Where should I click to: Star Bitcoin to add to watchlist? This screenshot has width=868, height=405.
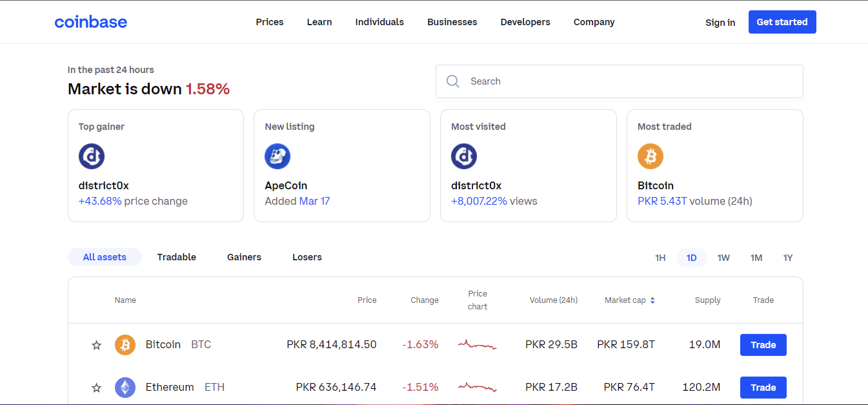pos(97,345)
